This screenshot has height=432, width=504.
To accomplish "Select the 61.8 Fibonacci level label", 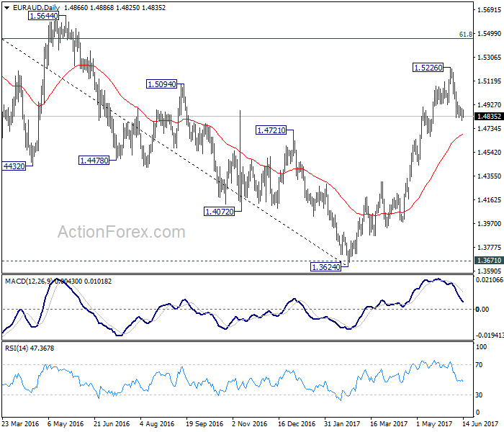I will coord(466,34).
